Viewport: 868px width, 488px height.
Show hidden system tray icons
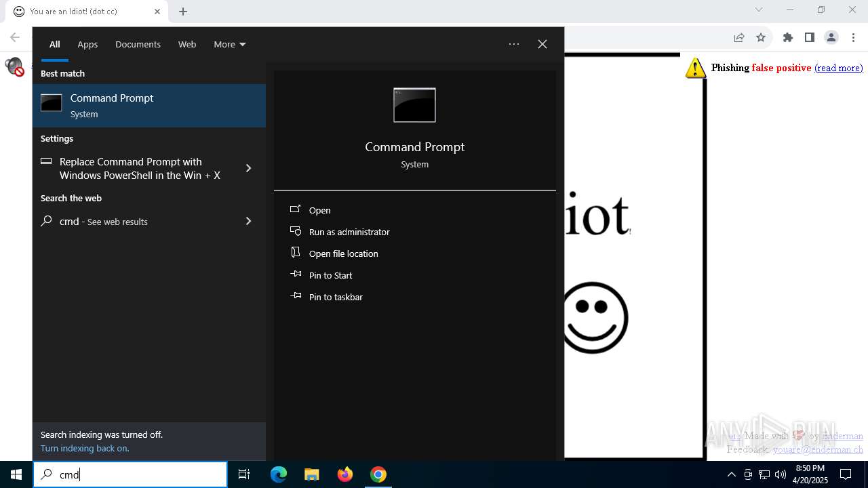point(731,474)
